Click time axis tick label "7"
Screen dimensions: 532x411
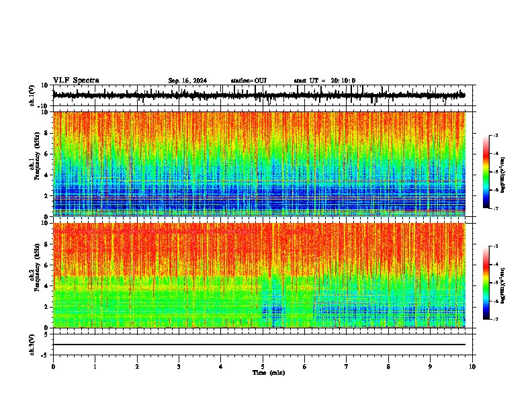coord(347,367)
